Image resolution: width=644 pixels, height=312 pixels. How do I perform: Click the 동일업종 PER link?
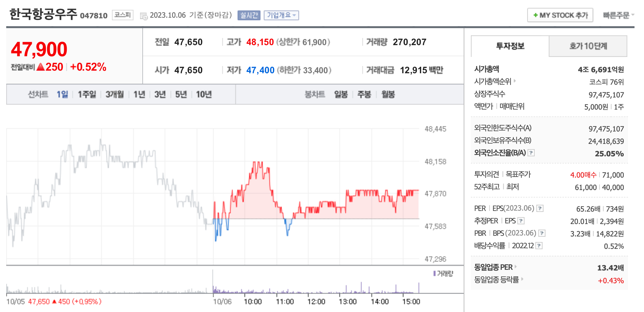[493, 267]
